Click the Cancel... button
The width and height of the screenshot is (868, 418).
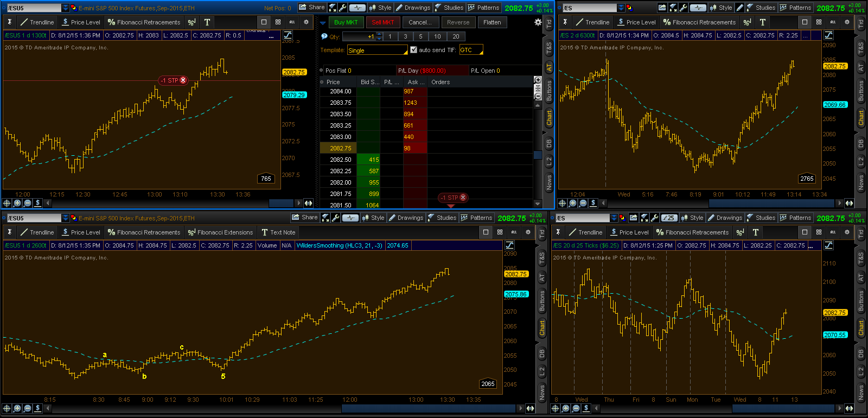pyautogui.click(x=420, y=22)
